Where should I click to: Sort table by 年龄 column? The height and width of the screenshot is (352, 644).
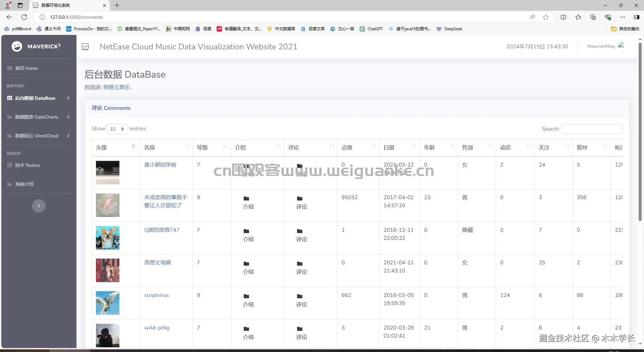point(439,147)
